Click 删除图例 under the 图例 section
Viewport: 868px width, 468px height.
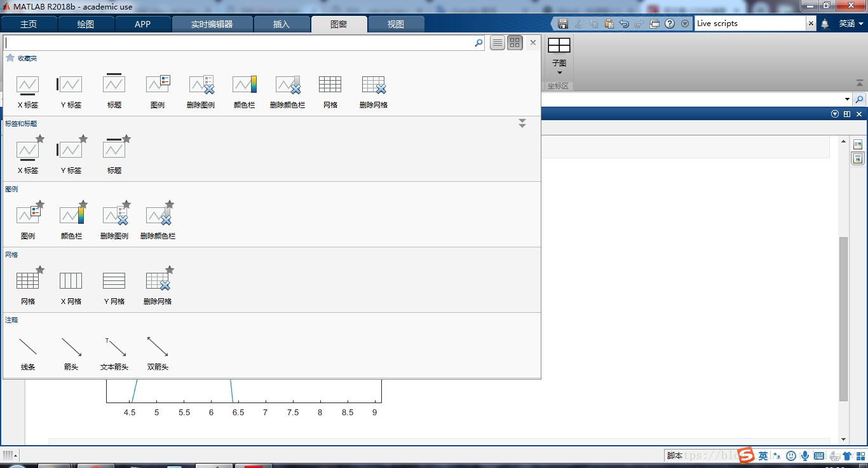coord(114,223)
